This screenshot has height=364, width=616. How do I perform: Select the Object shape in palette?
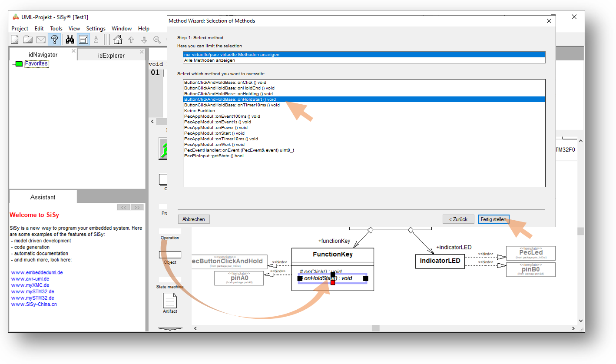[x=170, y=255]
